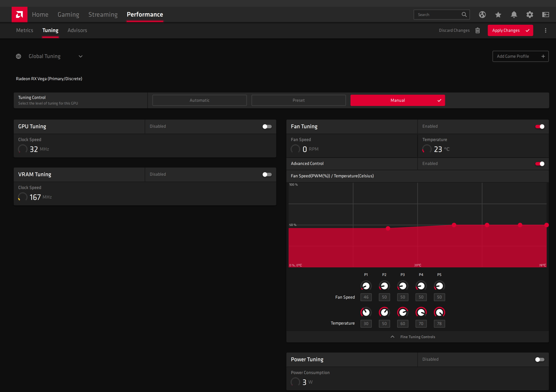The height and width of the screenshot is (392, 556).
Task: Click the AMD logo home icon
Action: pos(19,14)
